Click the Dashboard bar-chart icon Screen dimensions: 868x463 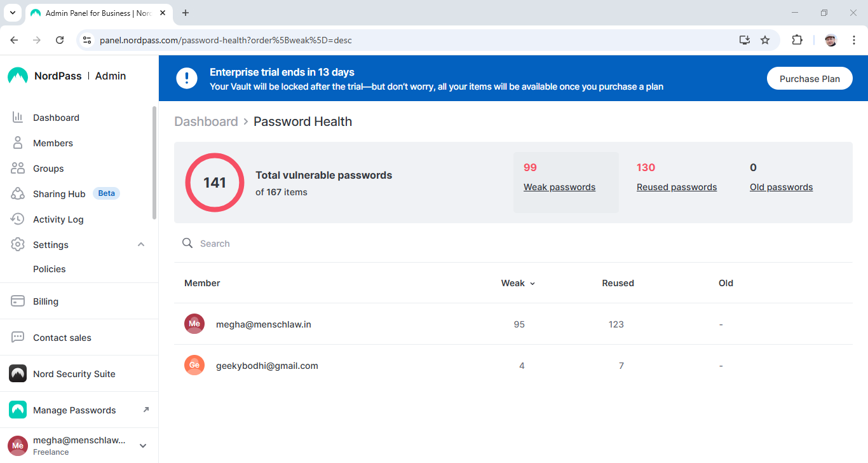pos(18,118)
